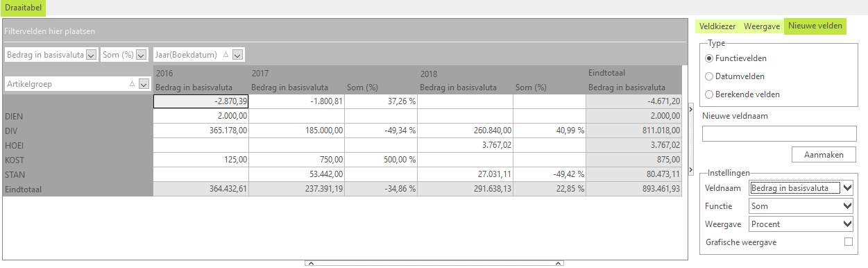Image resolution: width=868 pixels, height=268 pixels.
Task: Switch to the Veldkiezer tab
Action: coord(717,26)
